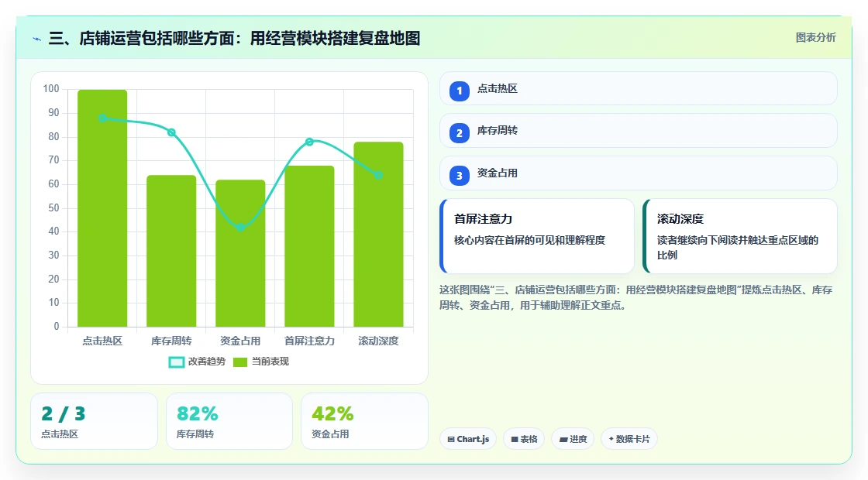This screenshot has width=868, height=480.
Task: Open the 资金占用 list row
Action: 639,173
